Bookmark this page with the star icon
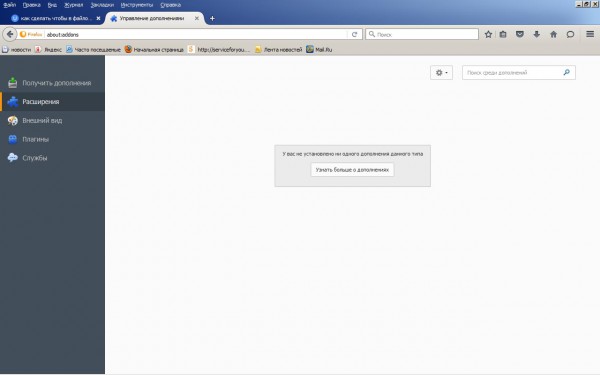The image size is (600, 375). click(x=488, y=34)
